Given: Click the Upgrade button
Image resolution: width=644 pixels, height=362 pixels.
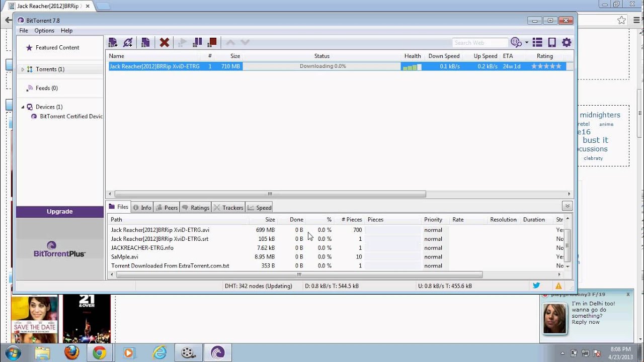Looking at the screenshot, I should pyautogui.click(x=60, y=212).
